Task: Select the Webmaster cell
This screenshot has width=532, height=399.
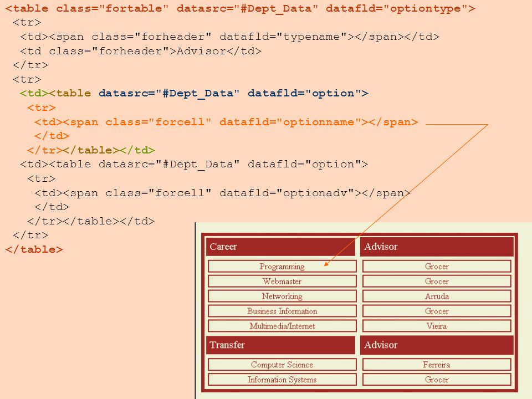Action: (x=282, y=282)
